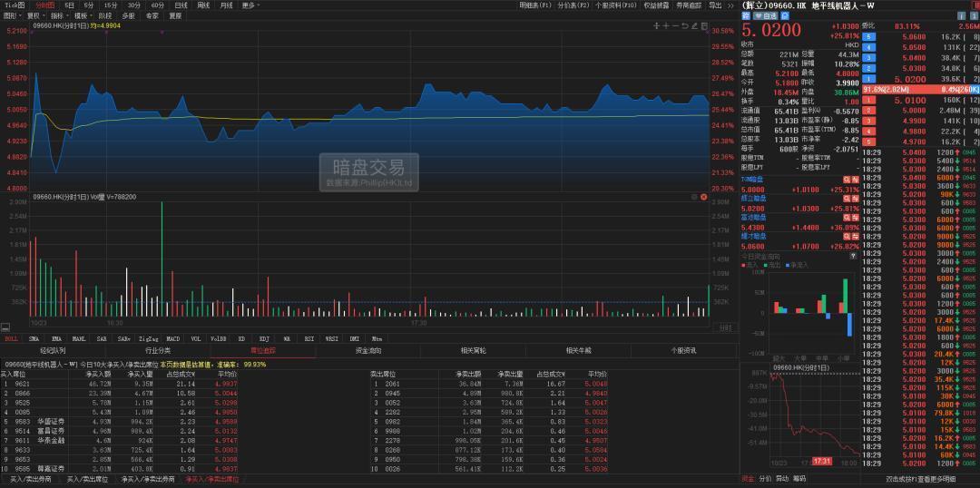Select the 净买入/净卖出券商 bottom tab
This screenshot has width=980, height=488.
tap(148, 479)
